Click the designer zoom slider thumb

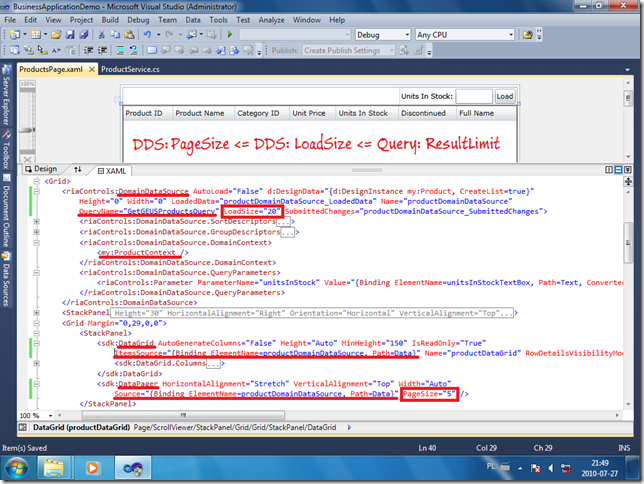27,130
